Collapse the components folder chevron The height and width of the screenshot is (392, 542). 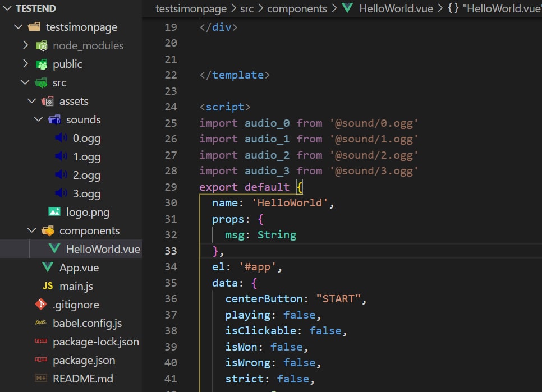coord(32,230)
